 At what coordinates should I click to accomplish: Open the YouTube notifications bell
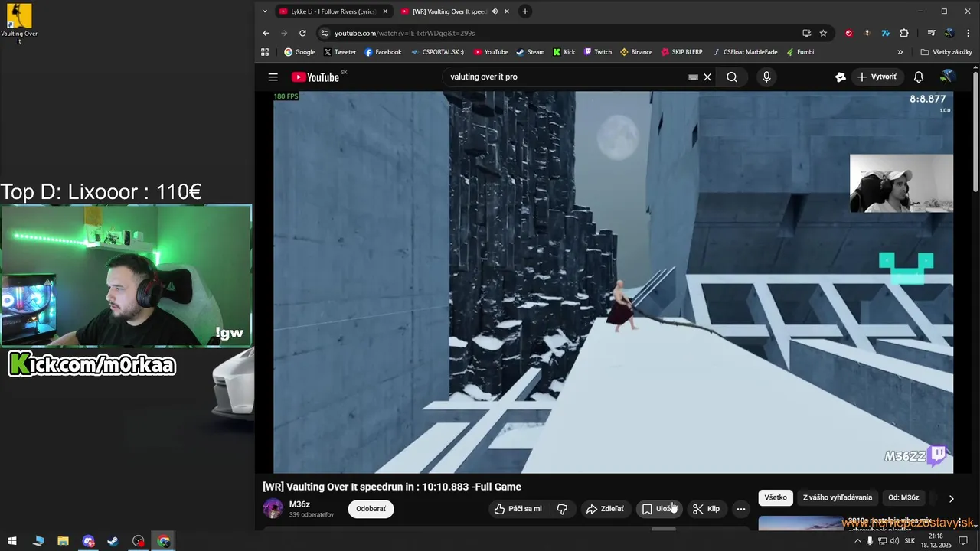coord(919,77)
